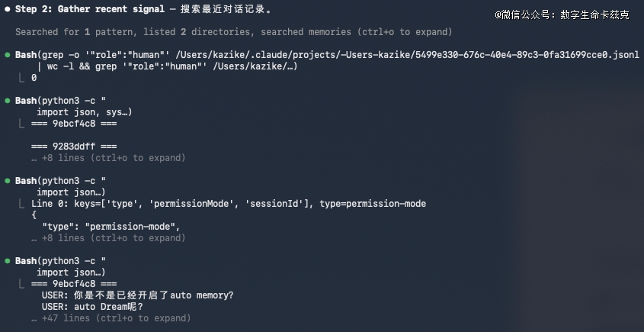Click the green dot beside the Bash grep command

pyautogui.click(x=7, y=56)
